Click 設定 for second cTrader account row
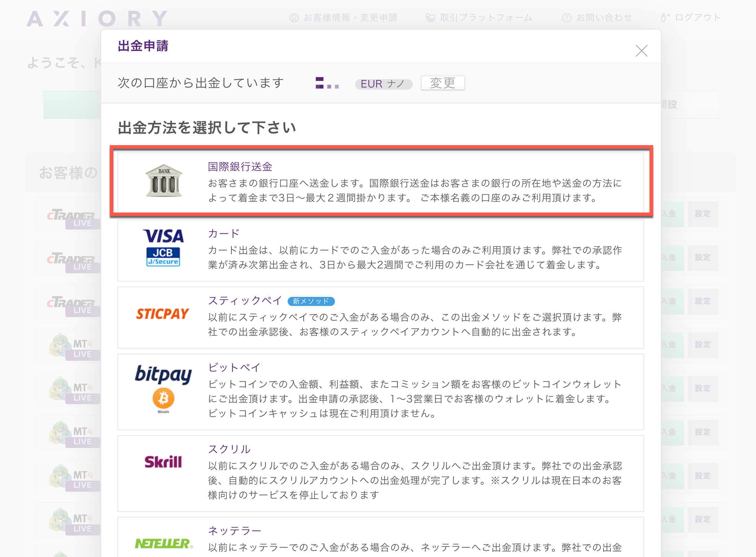The height and width of the screenshot is (557, 756). [x=703, y=258]
